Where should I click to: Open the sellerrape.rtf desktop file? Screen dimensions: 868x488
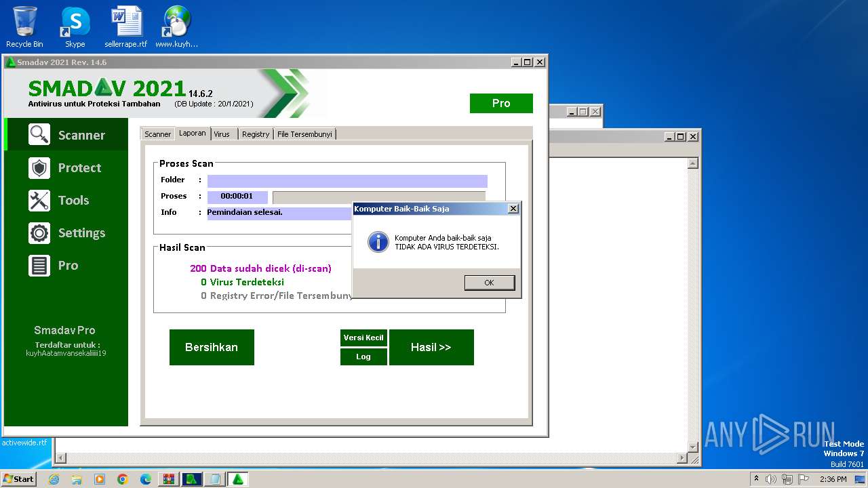tap(126, 28)
